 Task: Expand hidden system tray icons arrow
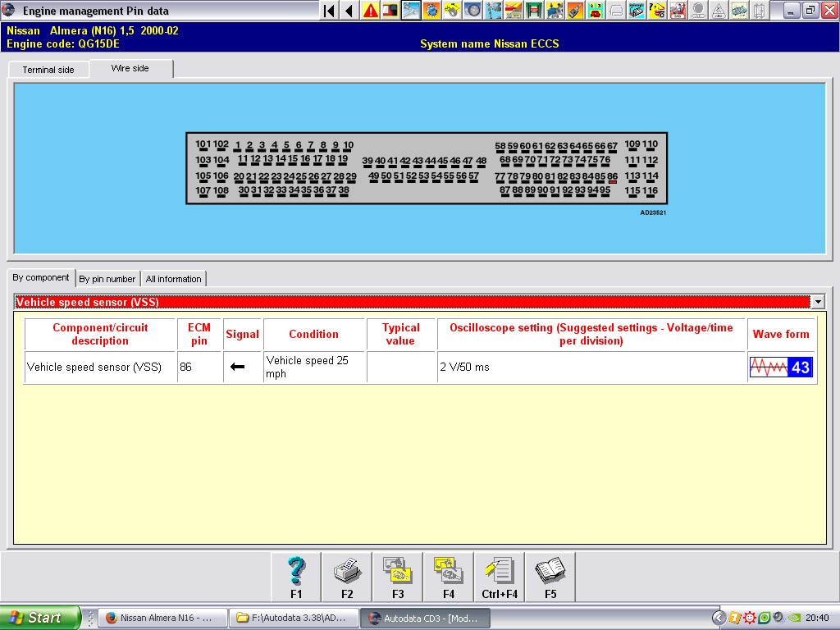click(x=719, y=618)
